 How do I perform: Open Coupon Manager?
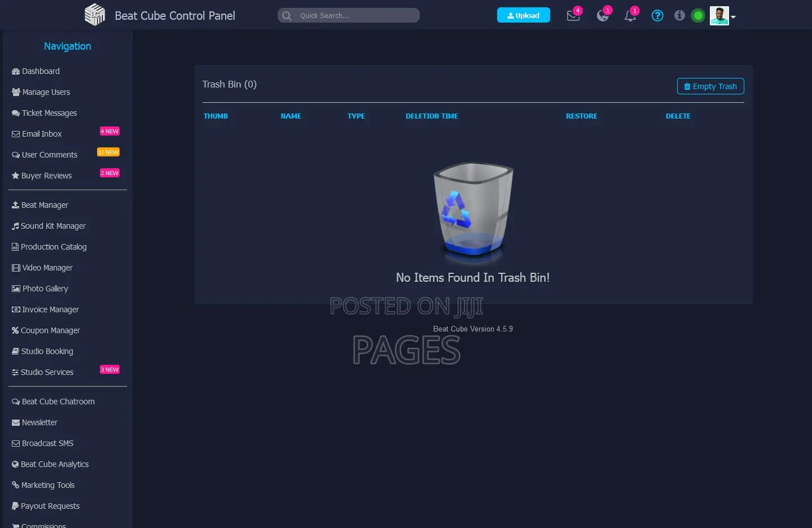pyautogui.click(x=46, y=330)
